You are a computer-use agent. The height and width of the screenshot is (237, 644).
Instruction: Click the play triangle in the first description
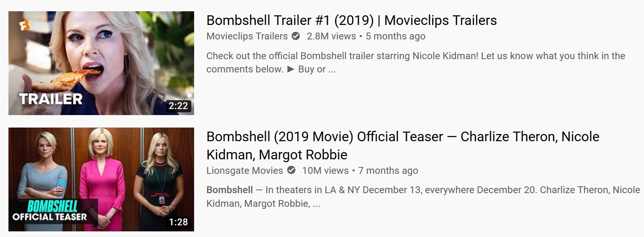click(290, 69)
